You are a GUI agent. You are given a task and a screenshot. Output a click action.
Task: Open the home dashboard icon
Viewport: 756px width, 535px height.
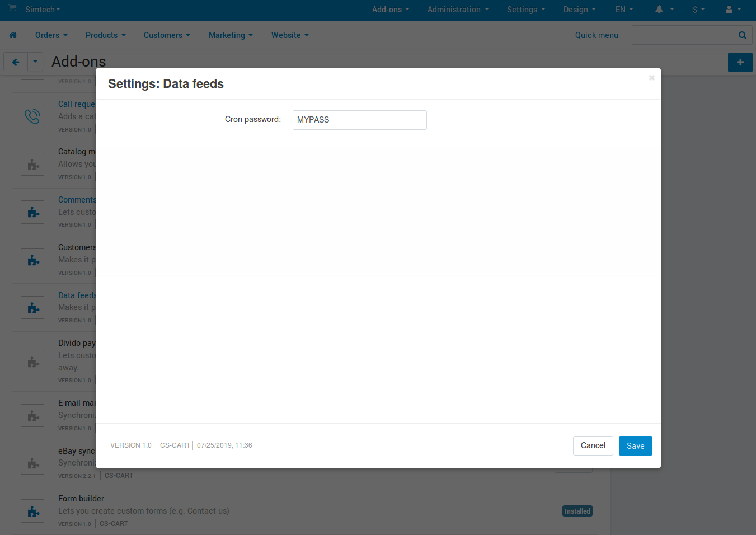pyautogui.click(x=13, y=35)
